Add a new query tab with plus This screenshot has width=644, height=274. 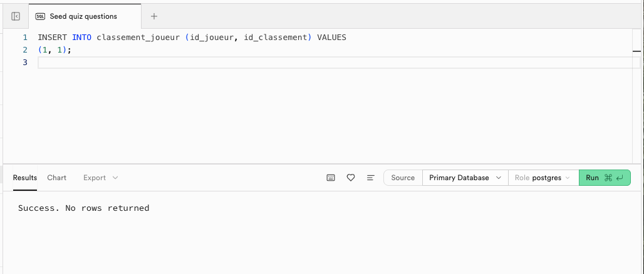(154, 16)
